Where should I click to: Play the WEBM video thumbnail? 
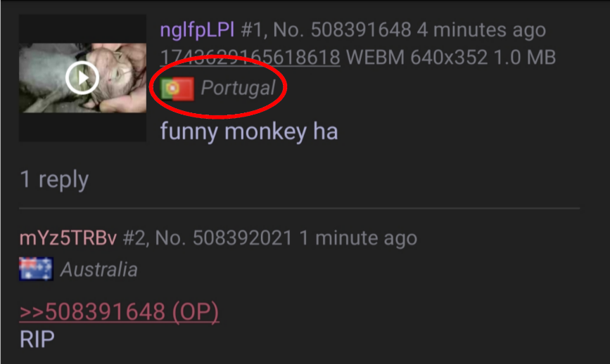(82, 78)
